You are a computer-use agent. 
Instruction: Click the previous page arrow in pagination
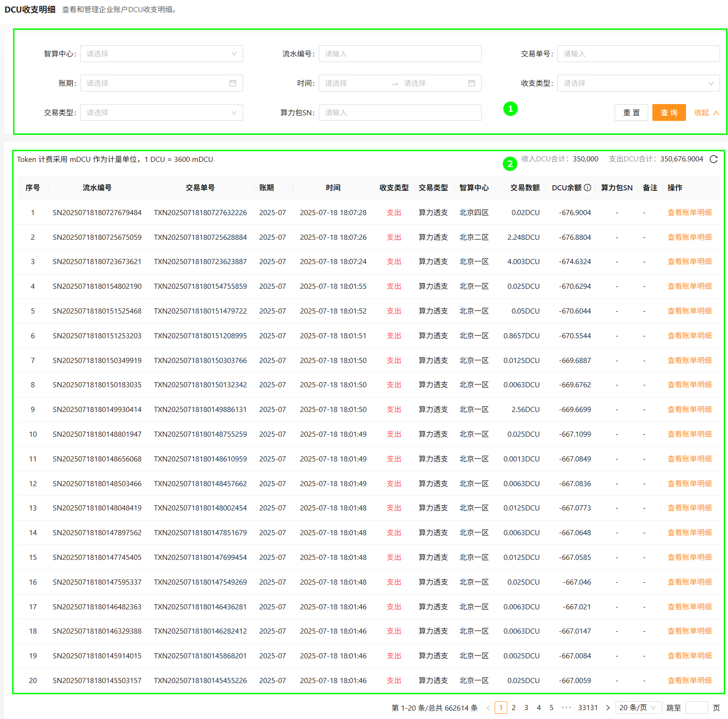pos(488,708)
